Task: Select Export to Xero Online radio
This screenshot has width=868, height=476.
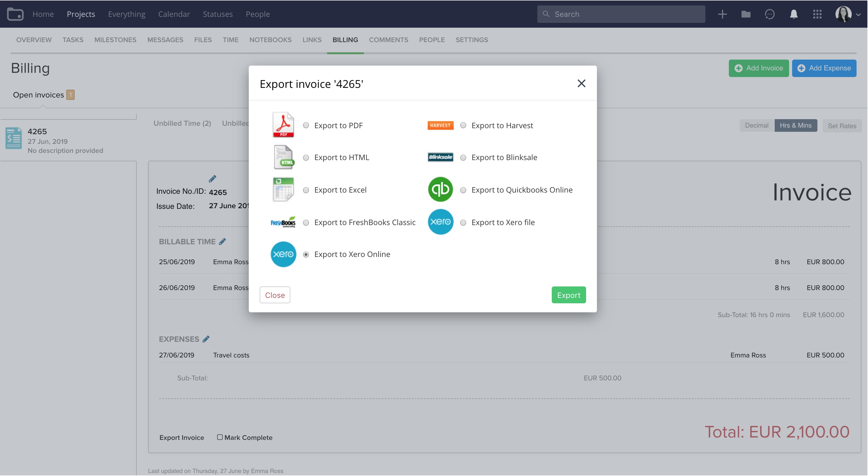Action: coord(306,255)
